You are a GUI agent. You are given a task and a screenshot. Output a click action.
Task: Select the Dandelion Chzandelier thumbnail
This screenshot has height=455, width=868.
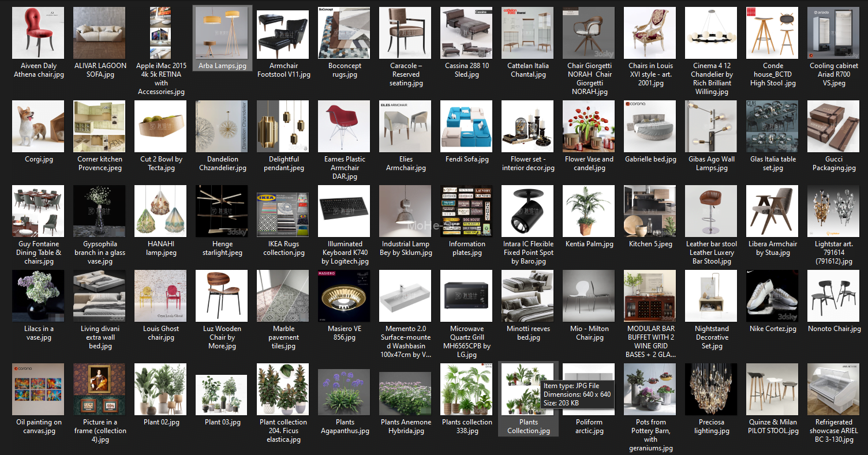222,126
